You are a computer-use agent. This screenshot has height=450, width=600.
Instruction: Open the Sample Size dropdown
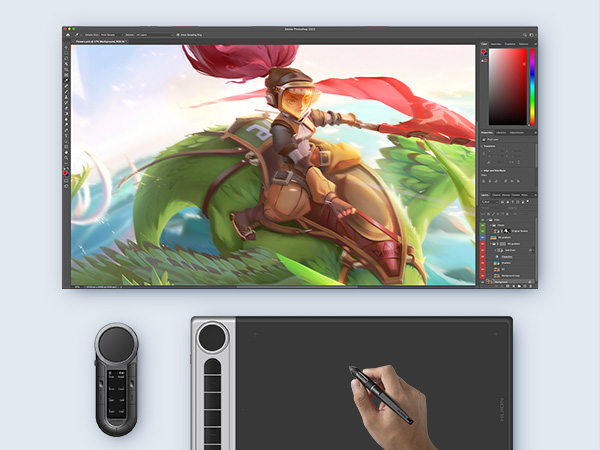click(113, 34)
